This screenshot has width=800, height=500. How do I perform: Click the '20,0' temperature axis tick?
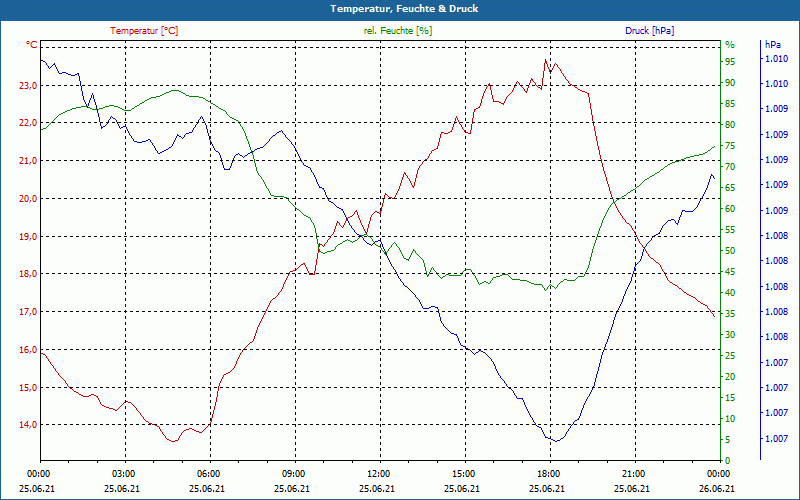(28, 198)
